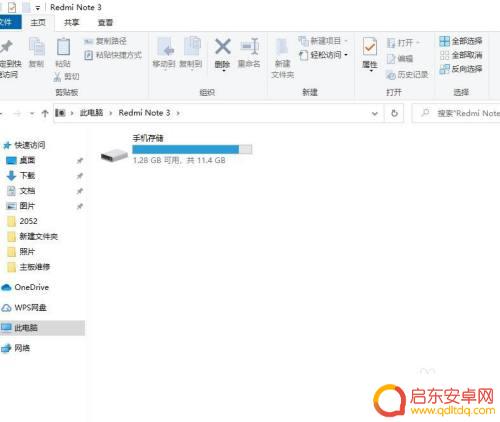The image size is (500, 422).
Task: Click Cut (剪切) scissors icon
Action: point(57,77)
